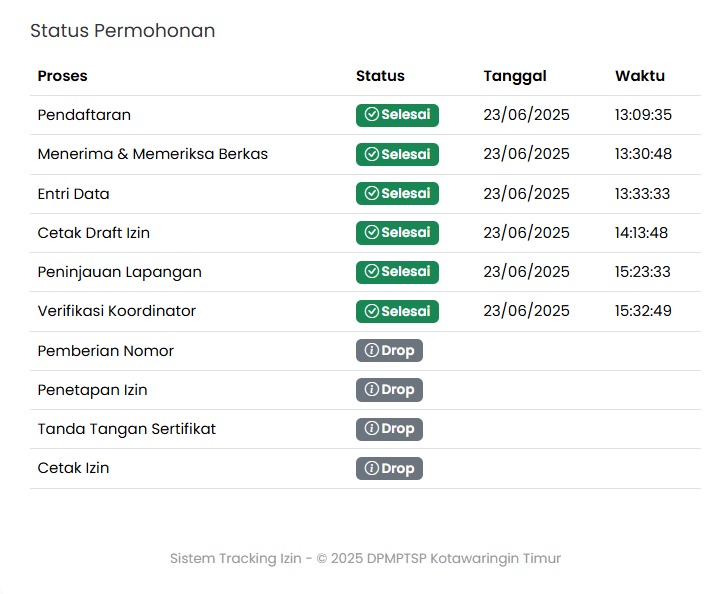Click Selesai badge for Peninjauan Lapangan
Viewport: 713px width, 594px height.
(397, 272)
